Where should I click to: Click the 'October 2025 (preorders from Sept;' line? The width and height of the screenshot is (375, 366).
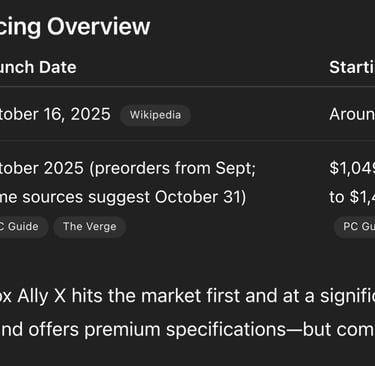[128, 168]
